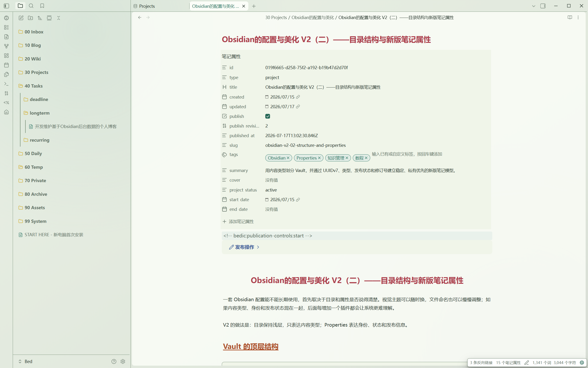Collapse the left sidebar using the toggle icon

tap(7, 6)
